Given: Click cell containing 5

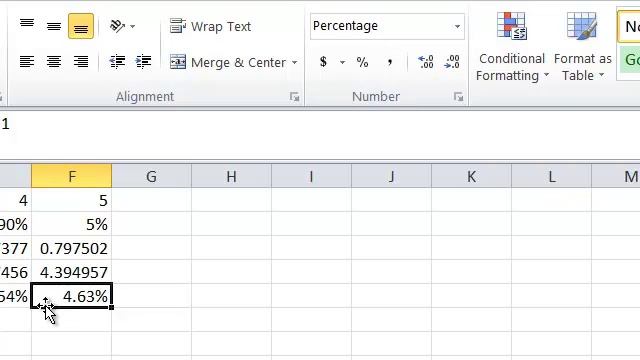Looking at the screenshot, I should point(71,200).
